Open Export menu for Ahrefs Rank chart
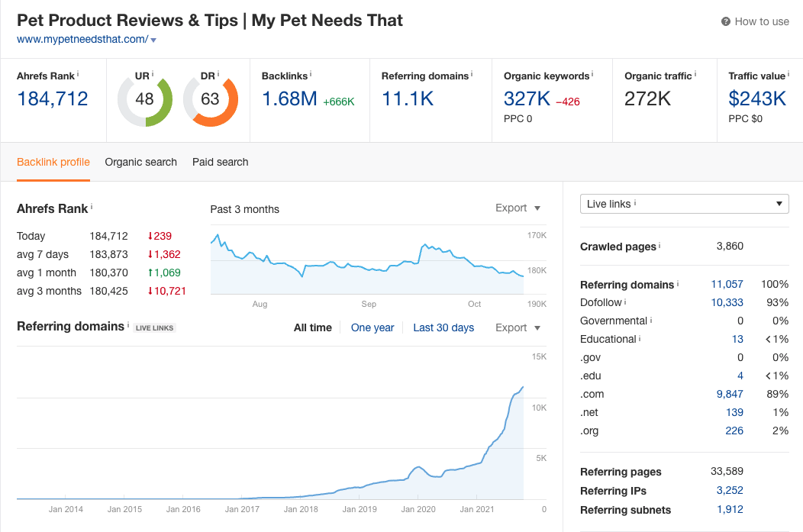Screen dimensions: 803x532 point(518,208)
